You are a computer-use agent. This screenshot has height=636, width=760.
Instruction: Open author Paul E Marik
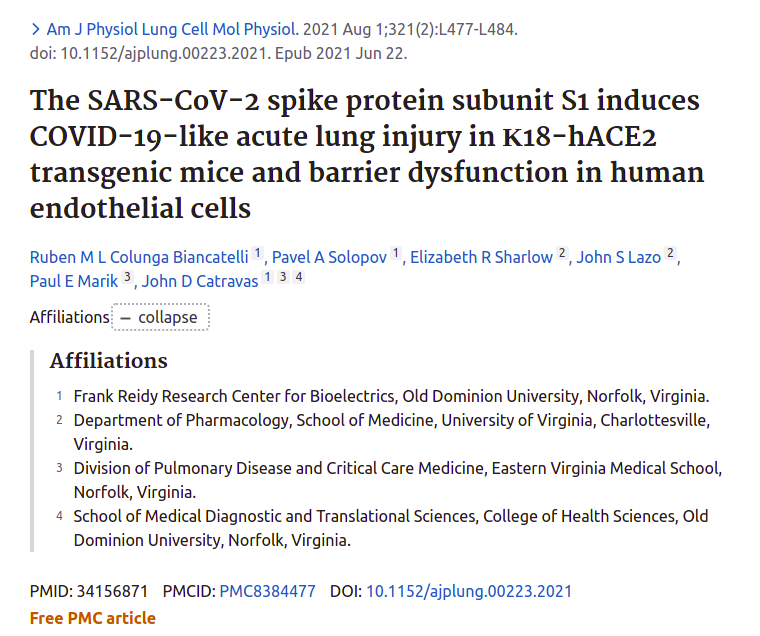[74, 281]
